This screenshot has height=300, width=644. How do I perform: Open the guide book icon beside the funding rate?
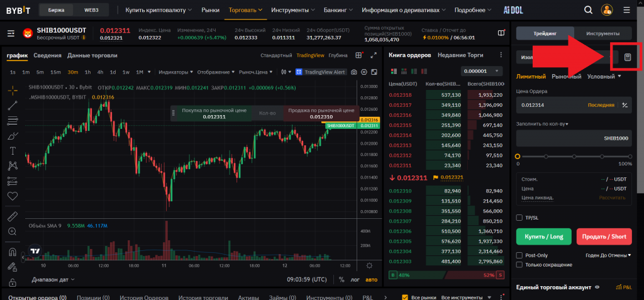click(x=501, y=33)
